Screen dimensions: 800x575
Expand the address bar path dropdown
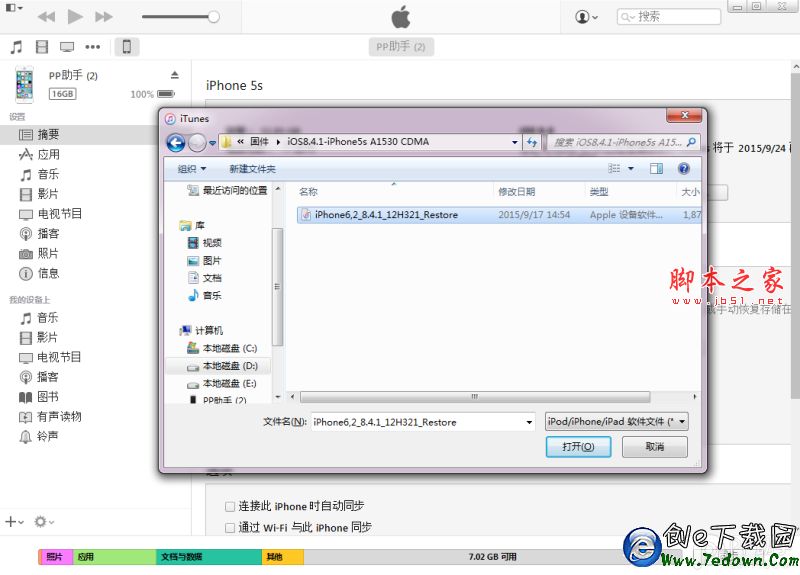point(514,142)
